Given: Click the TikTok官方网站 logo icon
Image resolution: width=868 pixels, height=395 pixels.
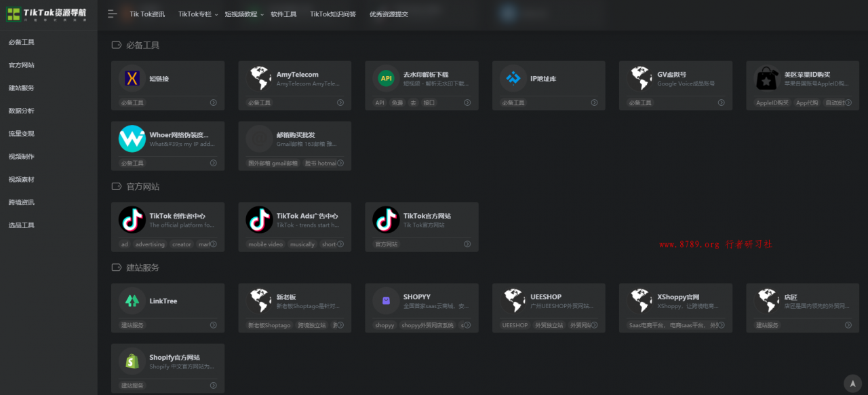Looking at the screenshot, I should coord(386,220).
